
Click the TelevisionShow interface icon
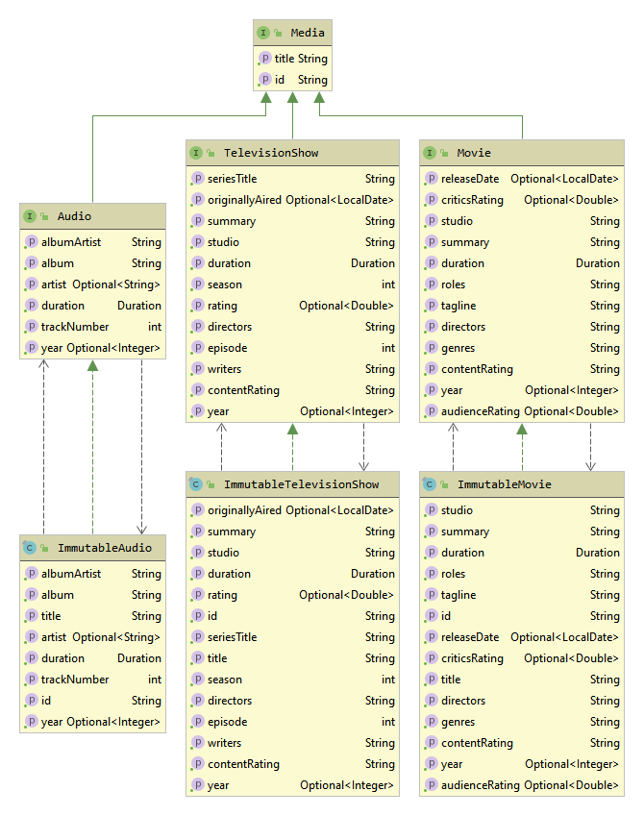tap(196, 153)
